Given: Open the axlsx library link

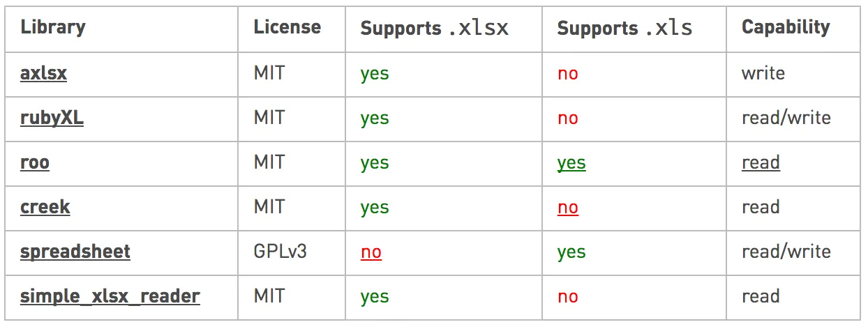Looking at the screenshot, I should click(43, 73).
